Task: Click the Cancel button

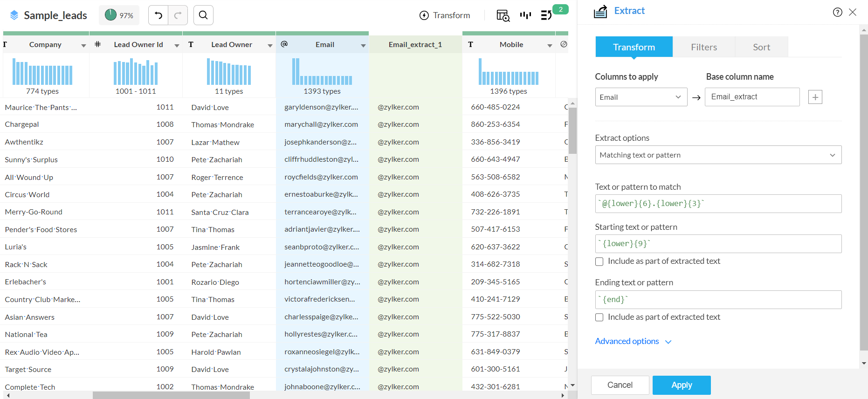Action: pyautogui.click(x=620, y=385)
